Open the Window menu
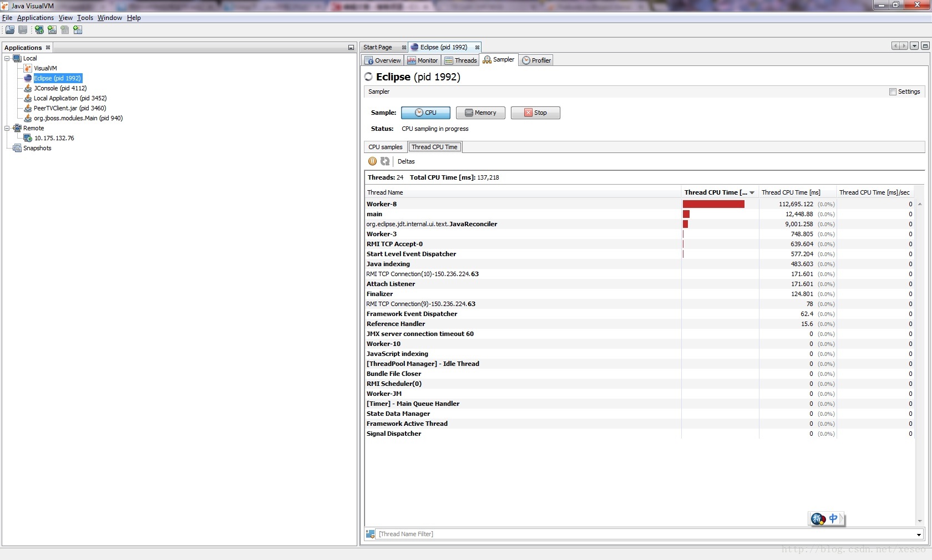Viewport: 932px width, 560px height. click(110, 18)
